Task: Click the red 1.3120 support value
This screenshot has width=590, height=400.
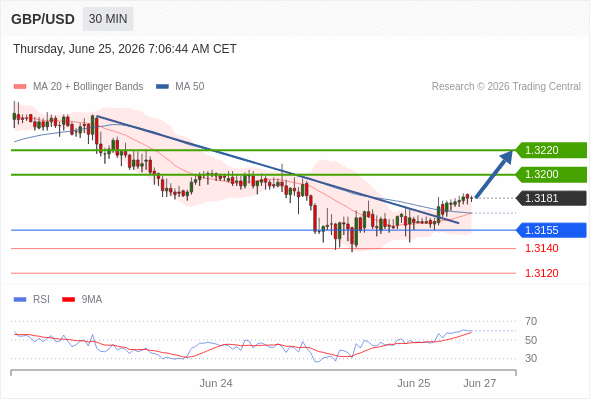Action: point(542,273)
